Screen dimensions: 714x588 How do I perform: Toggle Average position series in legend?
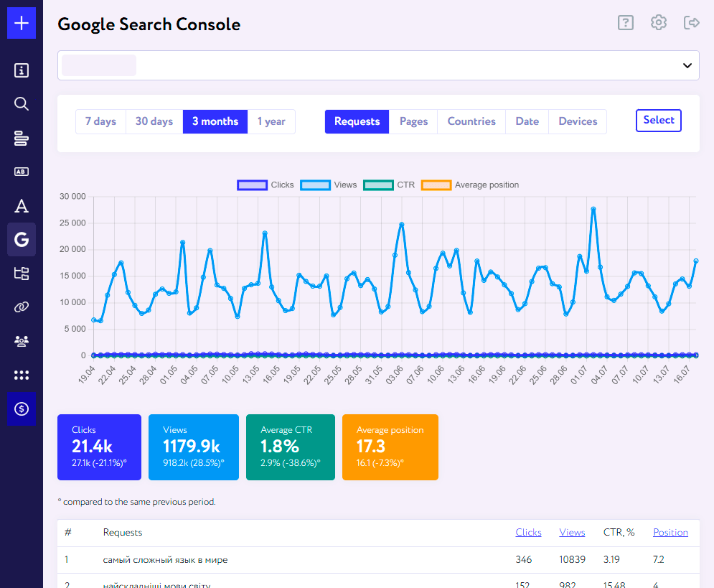click(470, 185)
